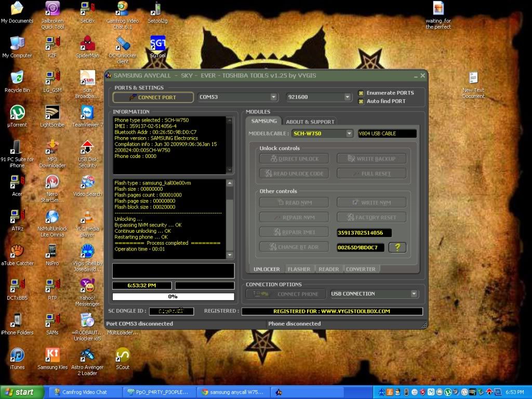The width and height of the screenshot is (532, 399).
Task: Toggle the Auto find PORT checkbox
Action: point(361,101)
